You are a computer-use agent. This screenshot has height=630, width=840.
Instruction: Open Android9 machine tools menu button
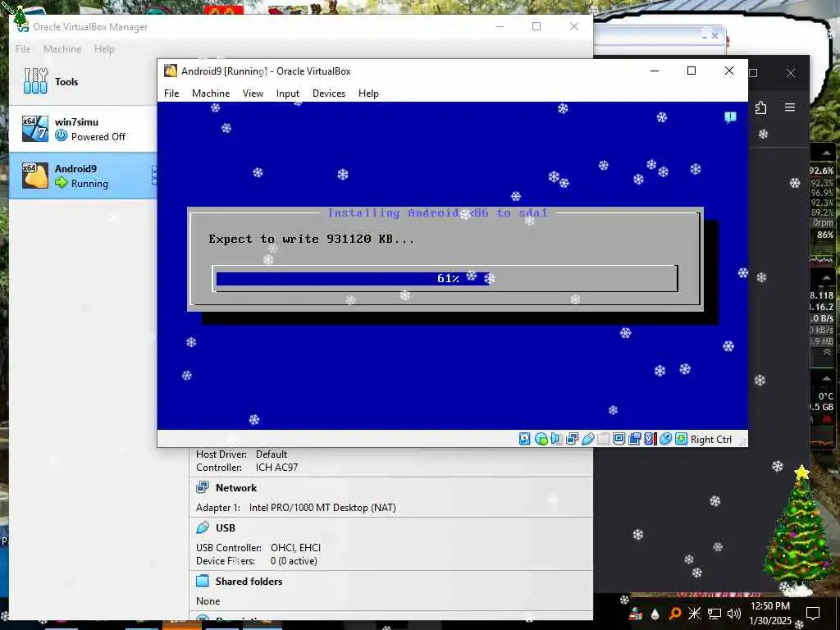coord(153,176)
